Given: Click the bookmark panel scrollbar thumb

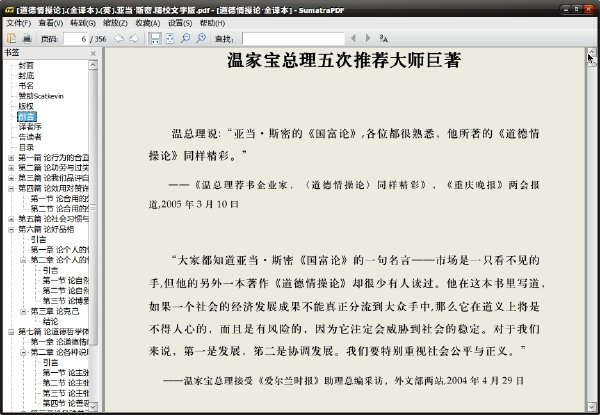Looking at the screenshot, I should [x=93, y=207].
